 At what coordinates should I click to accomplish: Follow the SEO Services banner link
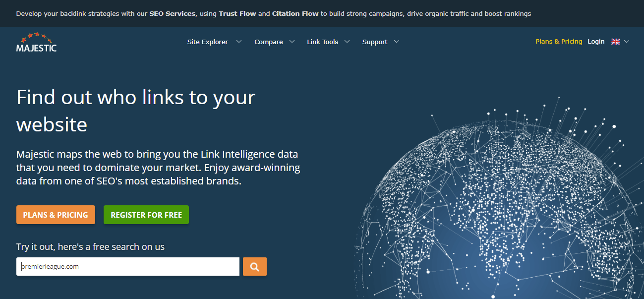[173, 14]
